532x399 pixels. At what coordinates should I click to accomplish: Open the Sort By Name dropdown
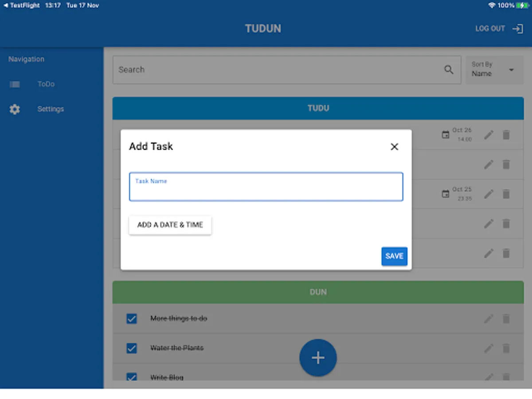click(495, 70)
